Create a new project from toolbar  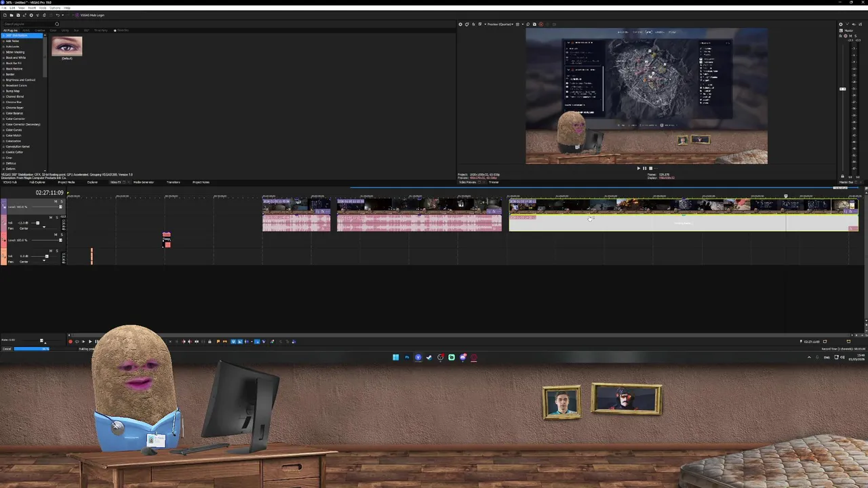5,15
